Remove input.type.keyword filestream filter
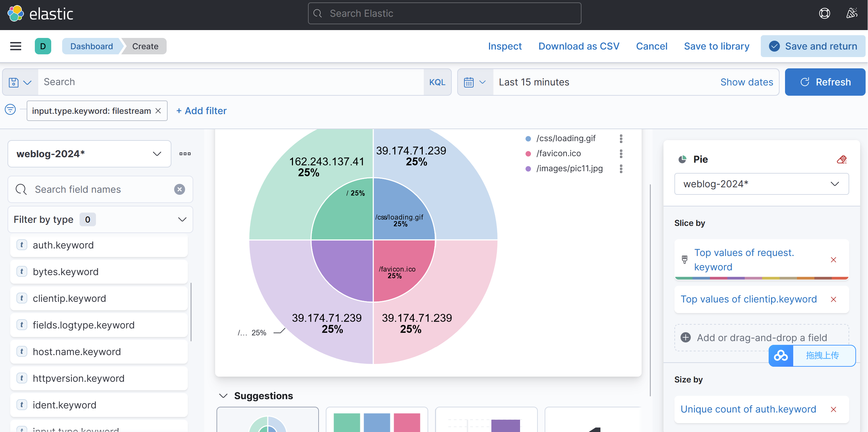 [x=158, y=111]
